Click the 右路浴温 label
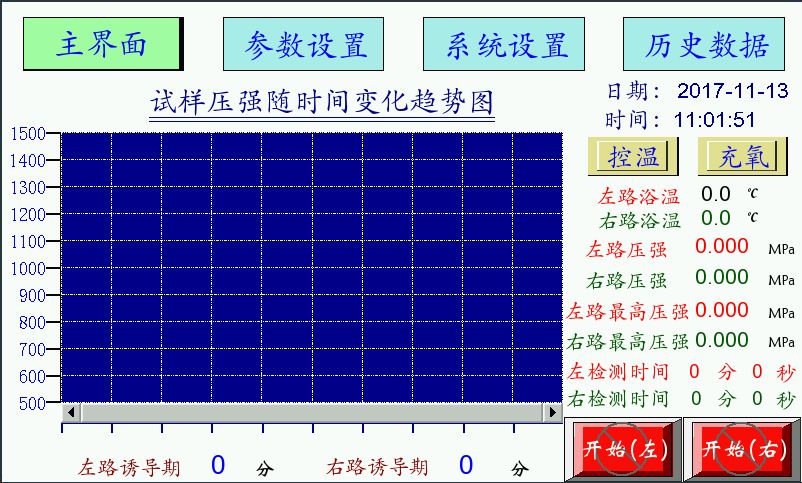Screen dimensions: 802x483 click(x=640, y=221)
